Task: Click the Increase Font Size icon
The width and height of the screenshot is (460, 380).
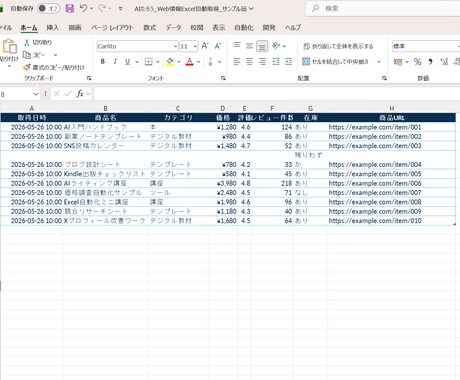Action: pos(205,46)
